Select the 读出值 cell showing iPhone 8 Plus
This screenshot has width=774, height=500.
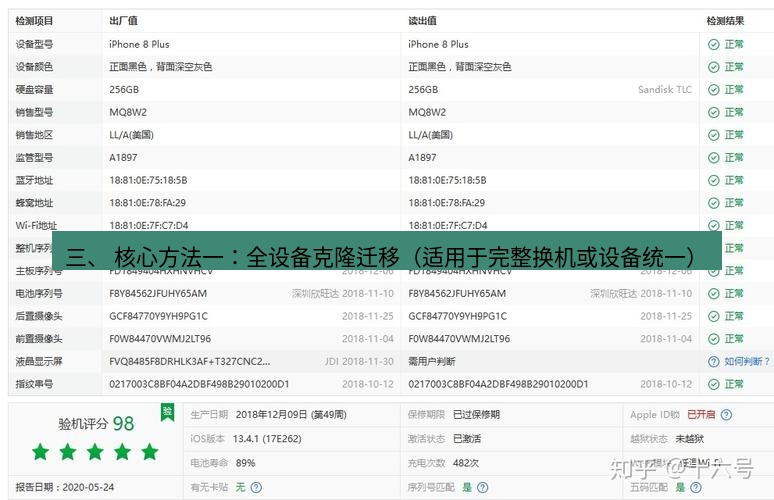pos(438,44)
